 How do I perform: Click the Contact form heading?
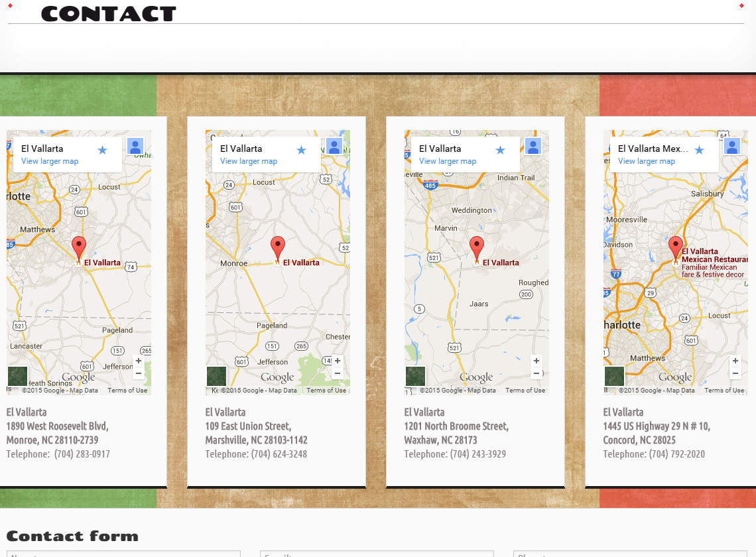72,536
